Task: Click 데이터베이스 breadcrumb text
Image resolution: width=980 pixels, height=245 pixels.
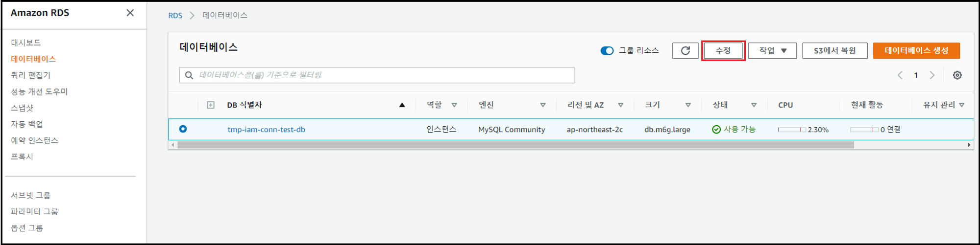Action: click(x=225, y=15)
